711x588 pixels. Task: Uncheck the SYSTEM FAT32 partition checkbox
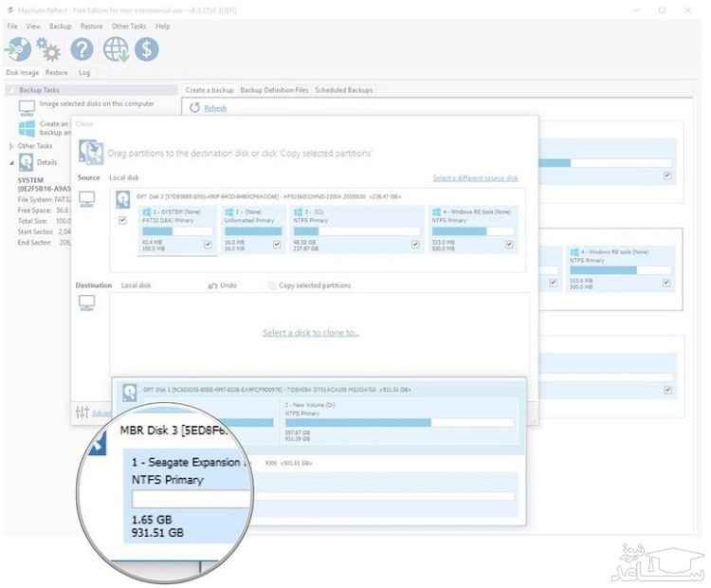pyautogui.click(x=208, y=244)
